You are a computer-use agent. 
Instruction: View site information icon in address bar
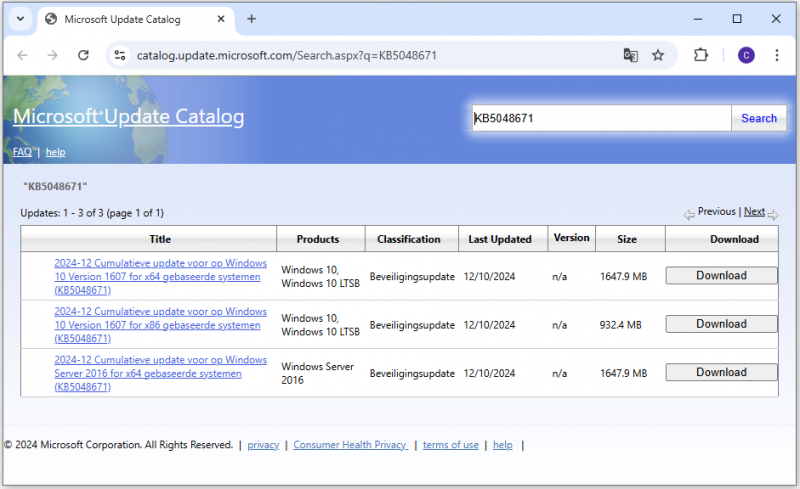coord(120,55)
